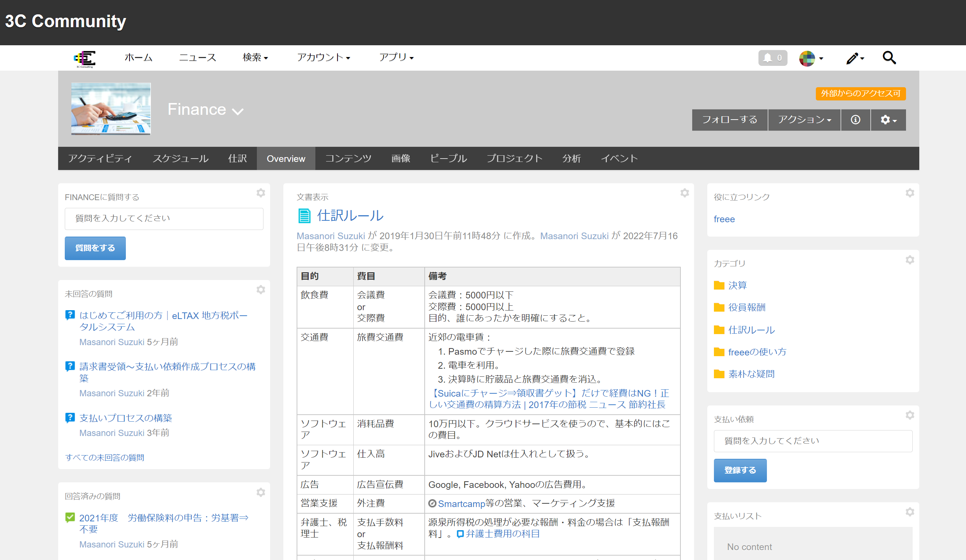Click the Finance place thumbnail image
The image size is (966, 560).
(x=111, y=109)
